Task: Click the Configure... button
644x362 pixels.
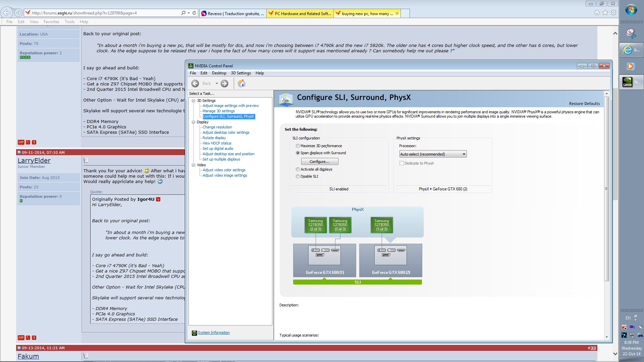Action: [320, 162]
